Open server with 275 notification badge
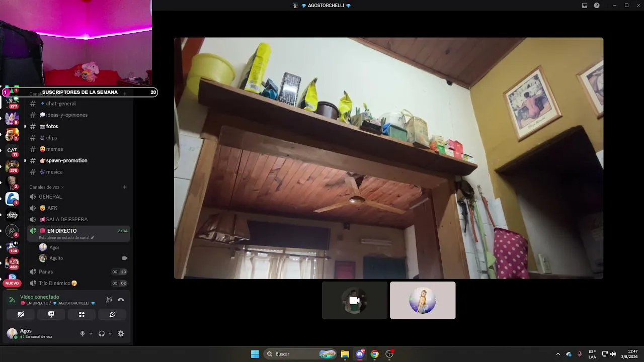Viewport: 644px width, 362px height. pyautogui.click(x=12, y=165)
